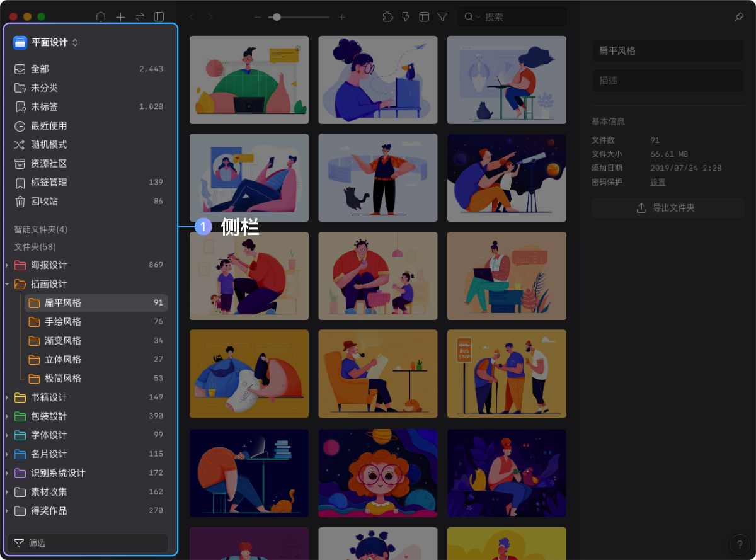This screenshot has height=560, width=756.
Task: Open the notification bell
Action: [x=101, y=17]
